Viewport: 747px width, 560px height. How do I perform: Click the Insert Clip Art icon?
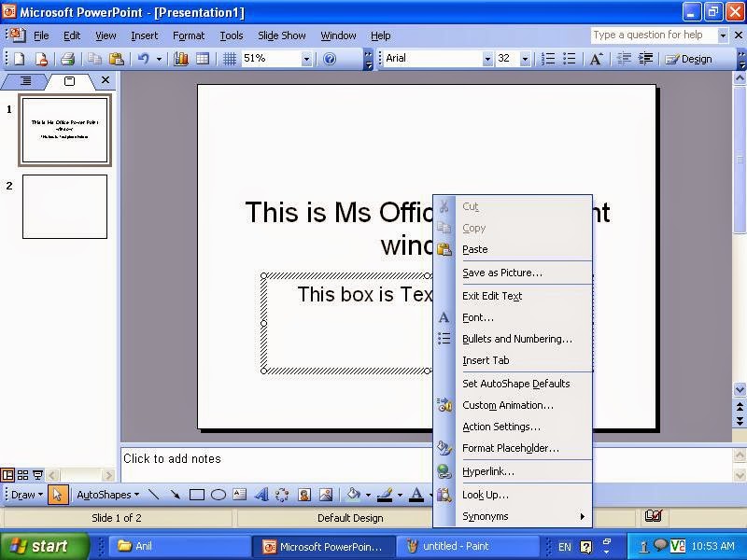304,496
